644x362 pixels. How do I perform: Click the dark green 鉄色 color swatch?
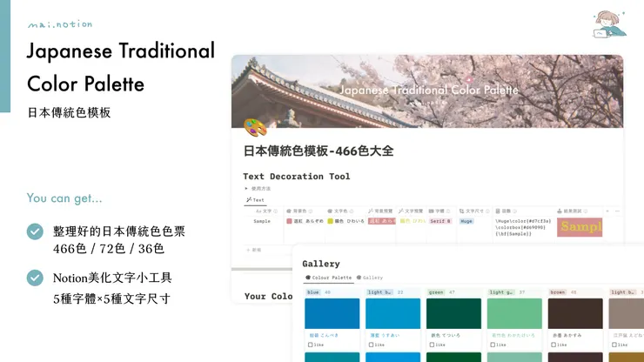[x=453, y=313]
